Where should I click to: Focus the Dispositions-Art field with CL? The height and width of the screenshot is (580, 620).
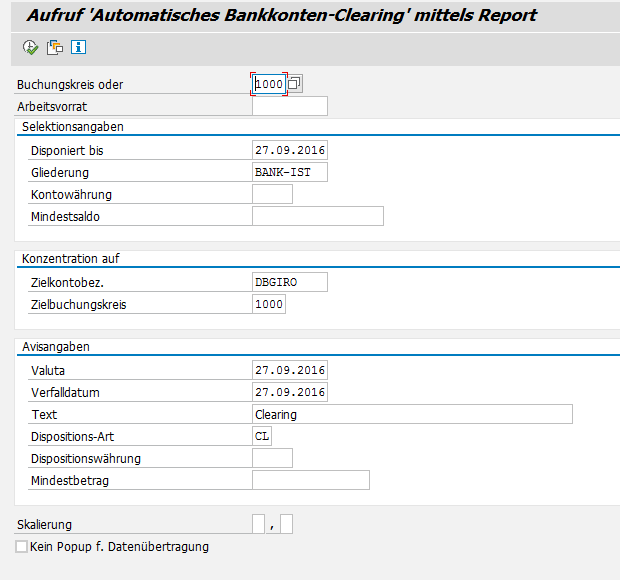(x=262, y=436)
